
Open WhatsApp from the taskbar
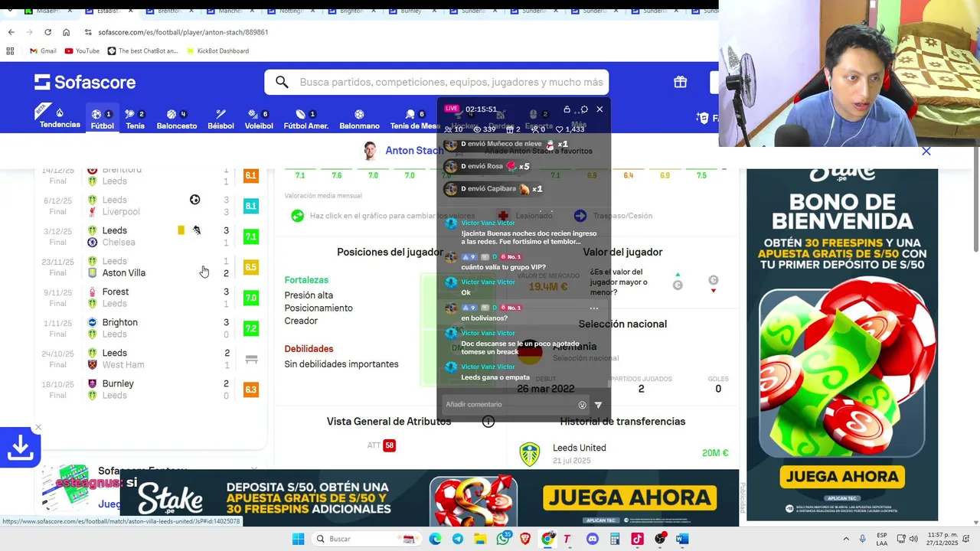[x=503, y=539]
